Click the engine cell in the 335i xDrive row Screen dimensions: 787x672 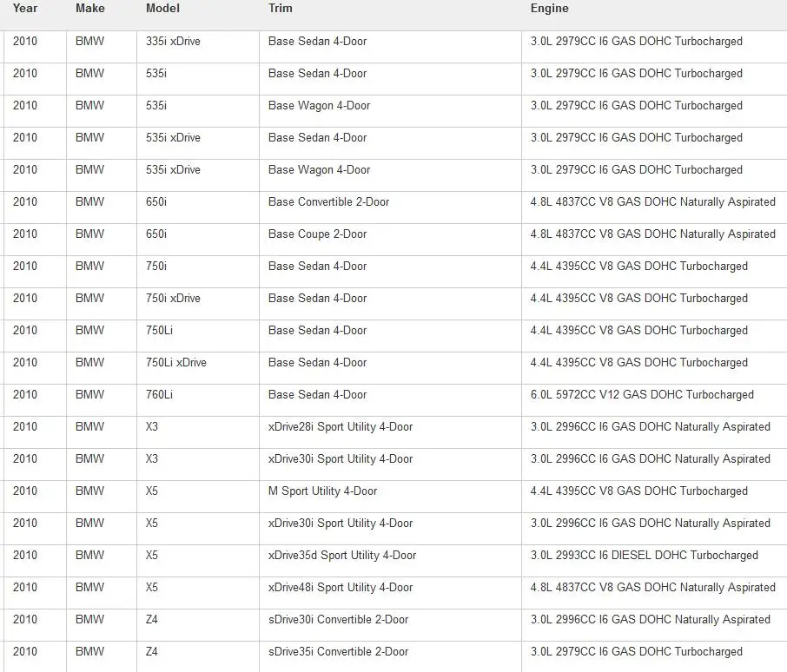click(x=637, y=41)
